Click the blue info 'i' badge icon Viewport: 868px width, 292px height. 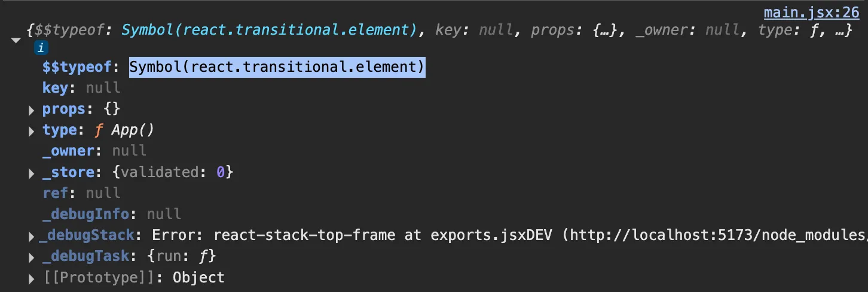click(x=41, y=47)
